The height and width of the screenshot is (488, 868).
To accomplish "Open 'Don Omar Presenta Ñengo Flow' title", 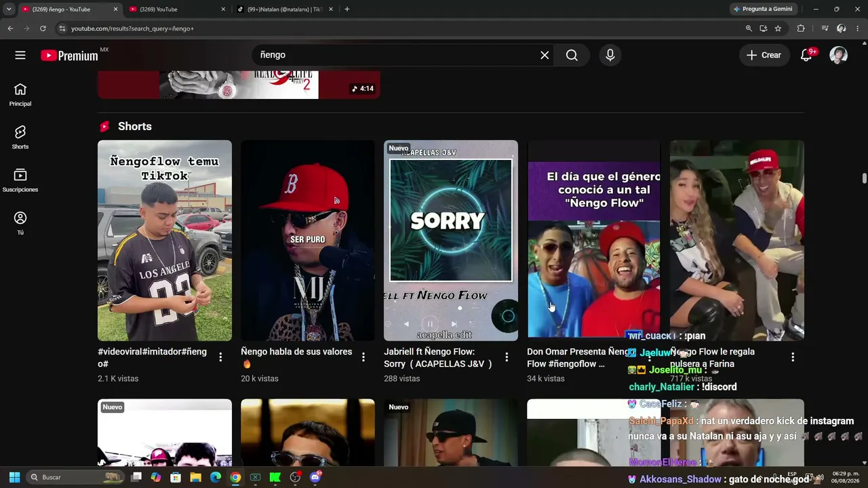I will pyautogui.click(x=577, y=358).
